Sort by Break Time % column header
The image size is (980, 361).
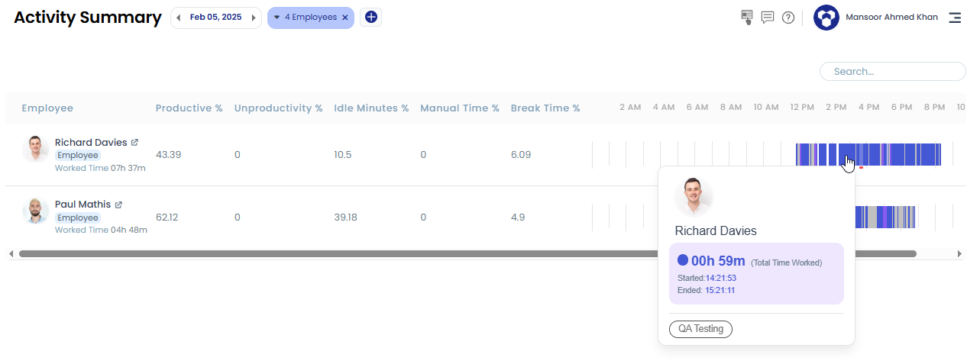(545, 108)
